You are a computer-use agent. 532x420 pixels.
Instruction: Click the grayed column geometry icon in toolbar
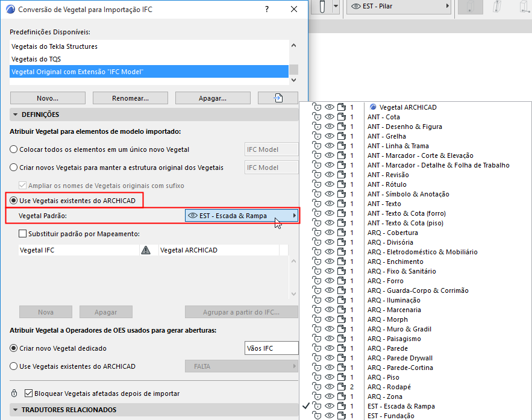471,7
